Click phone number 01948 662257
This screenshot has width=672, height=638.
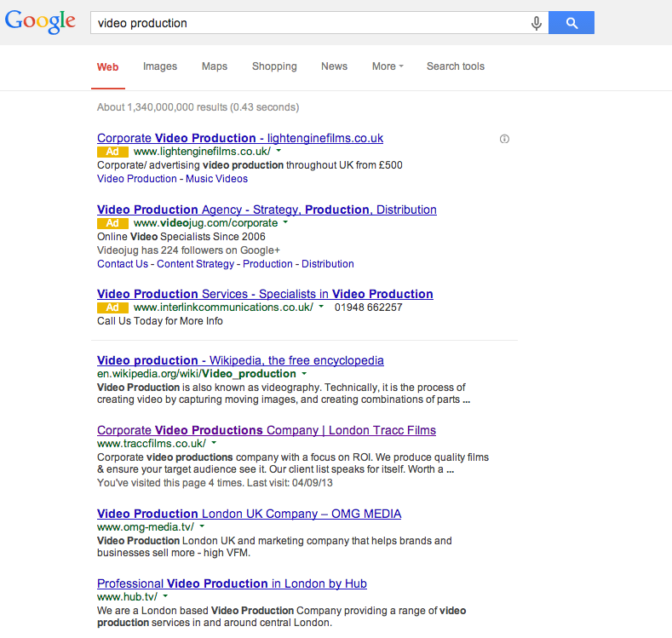point(369,308)
